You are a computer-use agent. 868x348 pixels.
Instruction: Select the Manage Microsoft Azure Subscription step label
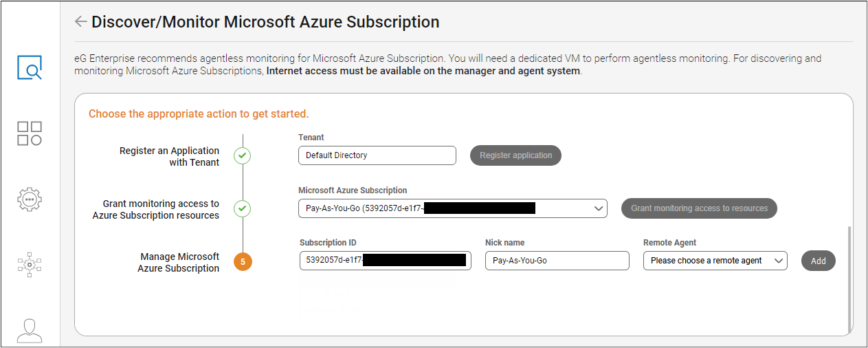pos(179,262)
